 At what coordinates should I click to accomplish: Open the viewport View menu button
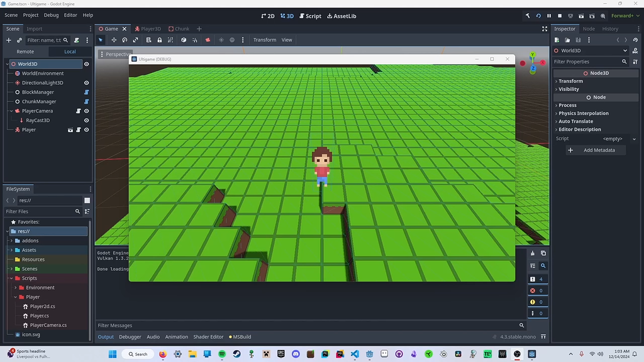tap(287, 40)
